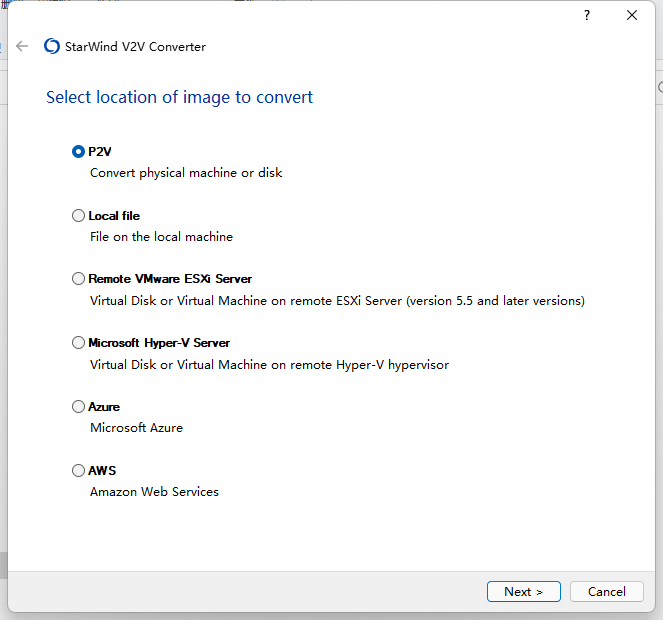This screenshot has width=663, height=620.
Task: Click the Next > button
Action: click(x=523, y=591)
